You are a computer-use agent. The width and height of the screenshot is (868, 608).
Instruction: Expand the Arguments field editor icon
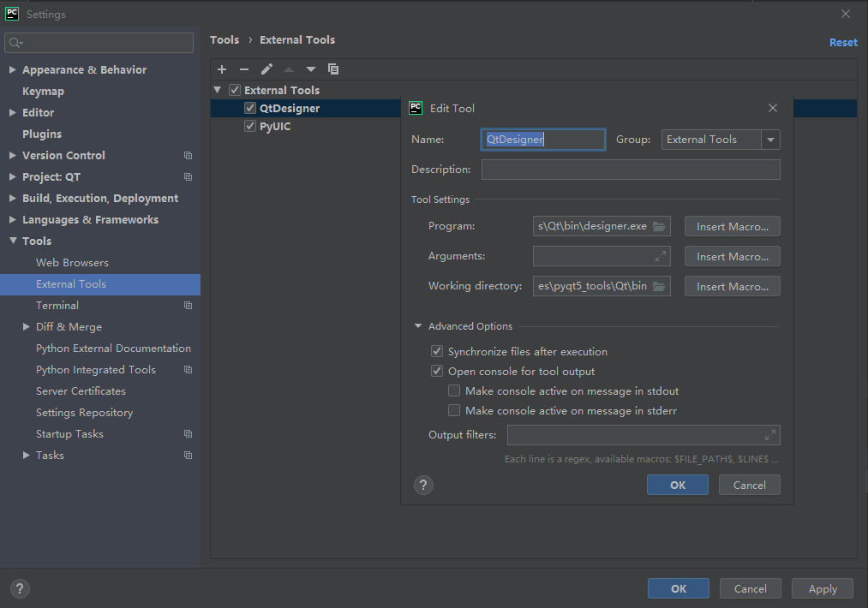pyautogui.click(x=661, y=256)
